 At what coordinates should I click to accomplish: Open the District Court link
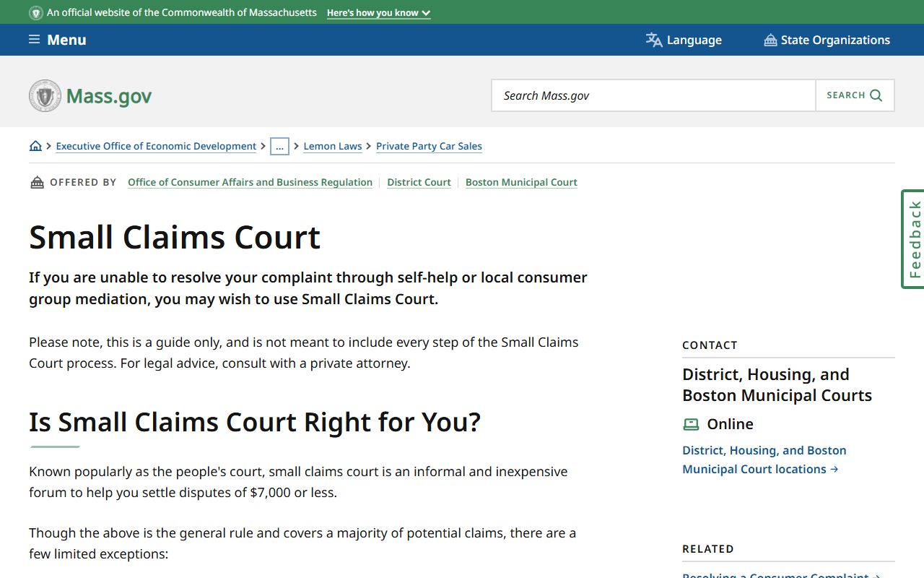pyautogui.click(x=419, y=182)
